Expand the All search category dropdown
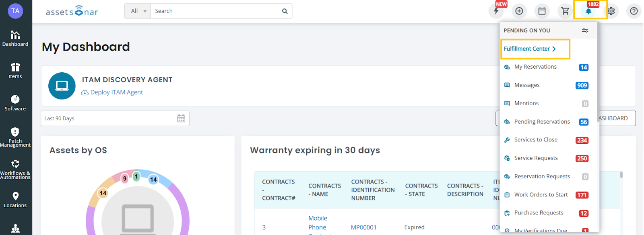This screenshot has width=644, height=235. coord(138,11)
